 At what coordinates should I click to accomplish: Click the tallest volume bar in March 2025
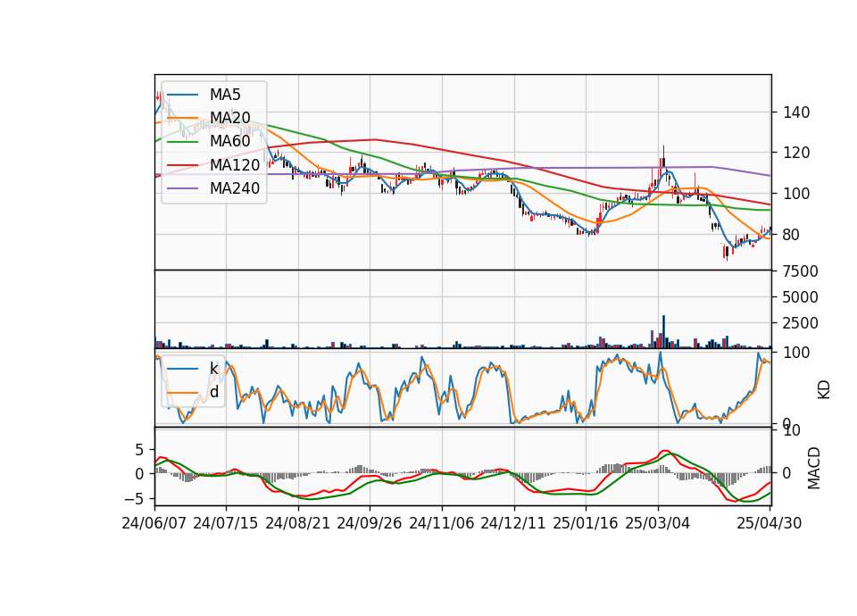(x=663, y=331)
